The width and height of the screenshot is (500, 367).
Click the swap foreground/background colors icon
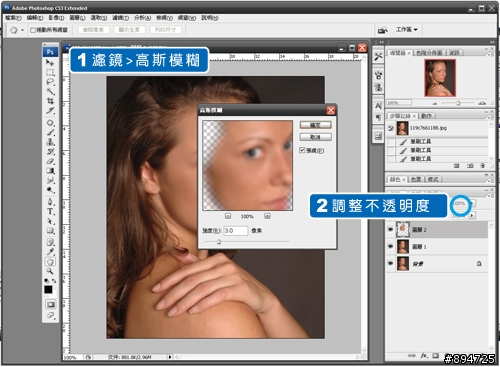coord(54,281)
